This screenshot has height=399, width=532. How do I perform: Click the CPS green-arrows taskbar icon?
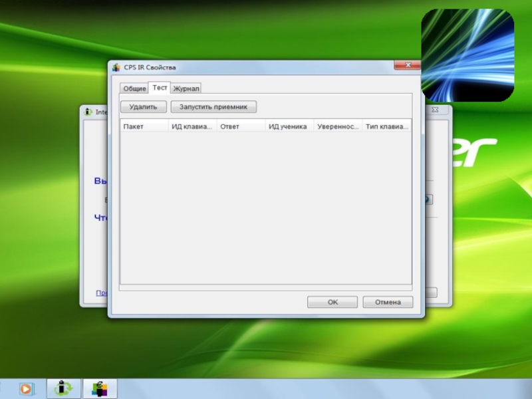[65, 388]
